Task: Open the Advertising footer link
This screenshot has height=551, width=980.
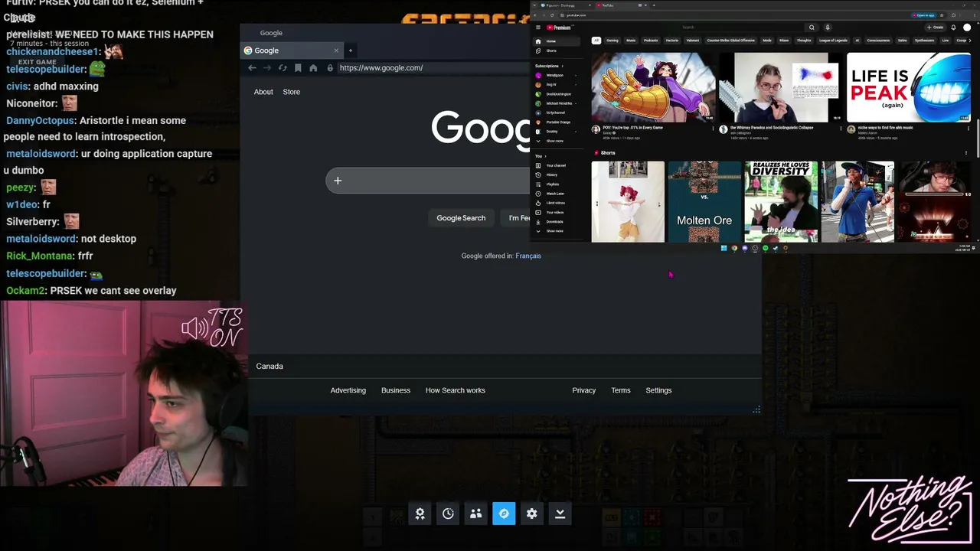Action: [x=348, y=390]
